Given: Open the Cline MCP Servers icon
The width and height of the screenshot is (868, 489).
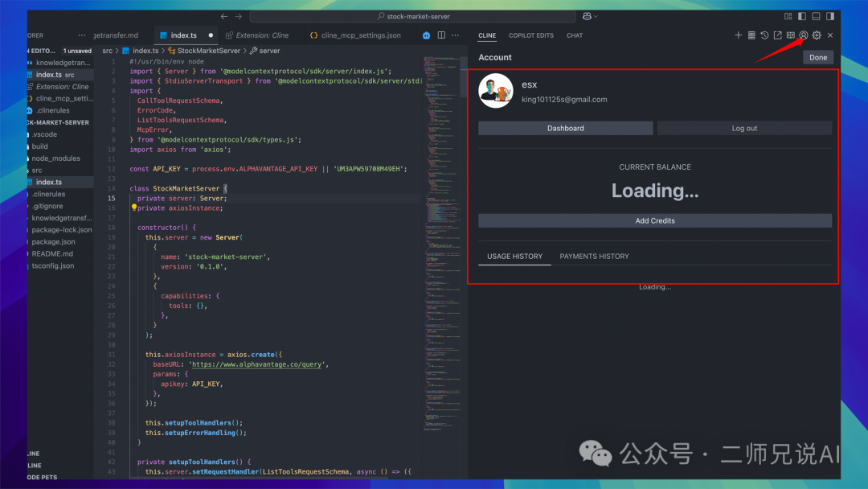Looking at the screenshot, I should pos(751,35).
